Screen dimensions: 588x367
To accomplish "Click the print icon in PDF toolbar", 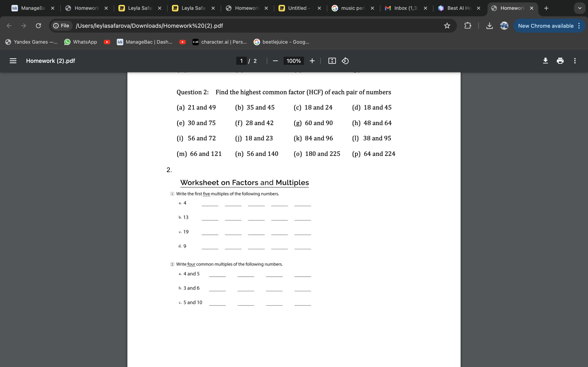I will (560, 61).
